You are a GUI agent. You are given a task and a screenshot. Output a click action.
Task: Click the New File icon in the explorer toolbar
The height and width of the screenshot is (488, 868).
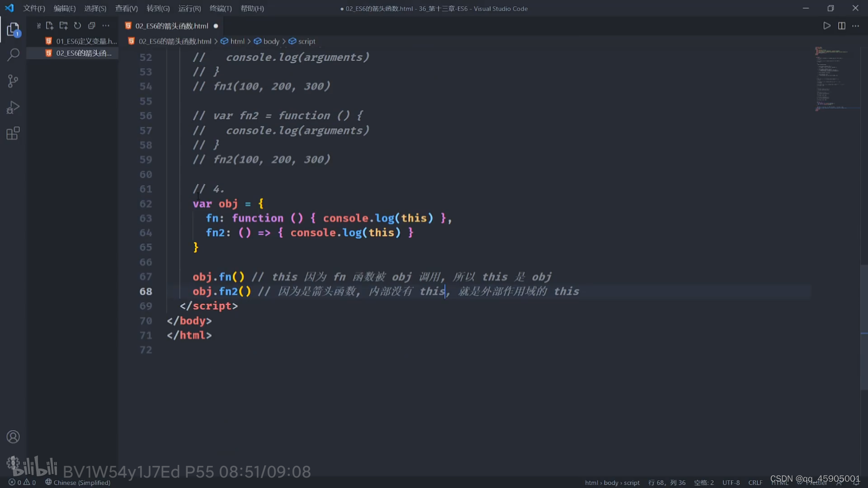[50, 26]
